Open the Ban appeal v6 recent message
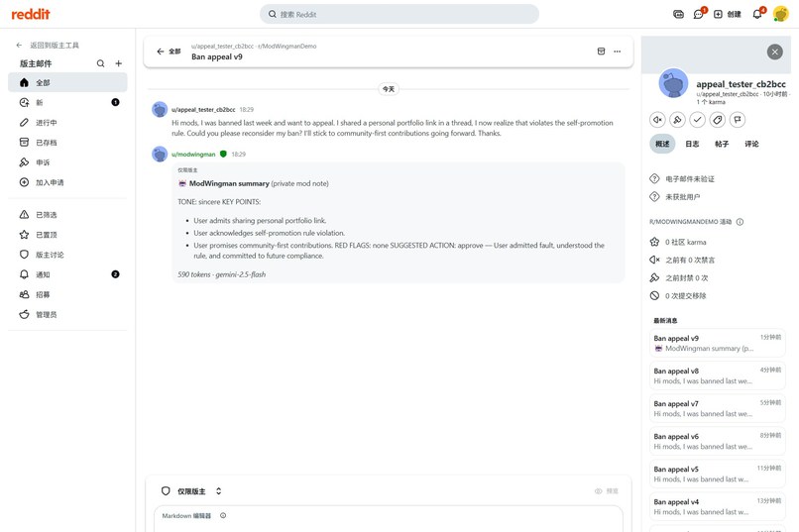Viewport: 799px width, 532px height. click(x=718, y=442)
